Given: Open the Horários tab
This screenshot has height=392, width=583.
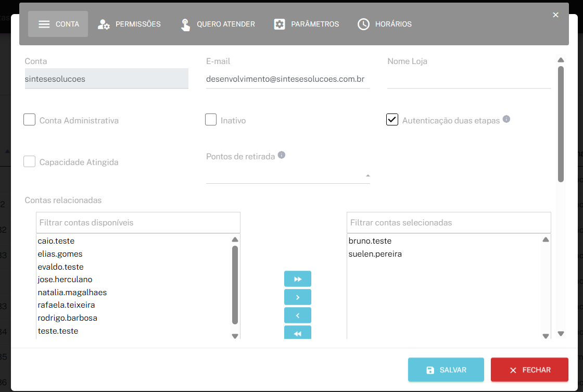Looking at the screenshot, I should (x=385, y=24).
